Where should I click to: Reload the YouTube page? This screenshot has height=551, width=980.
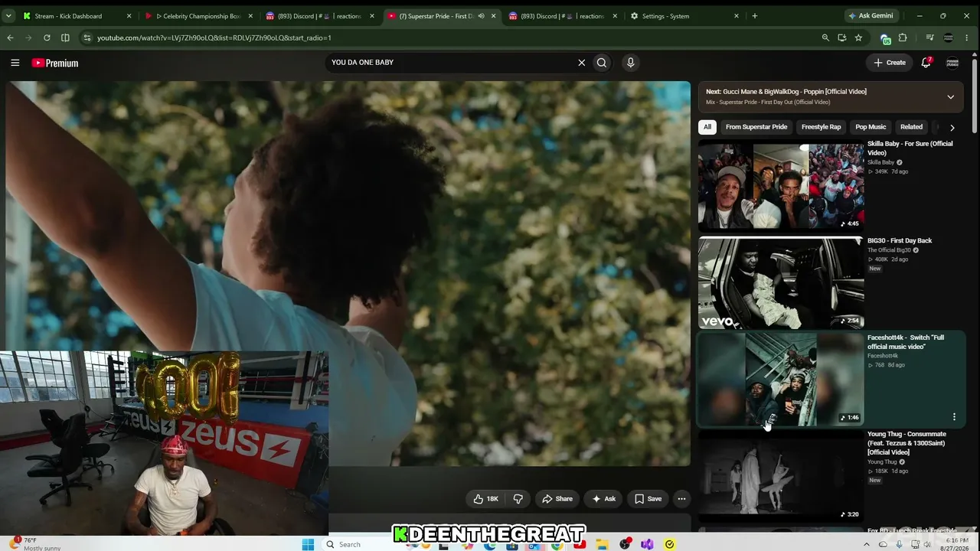point(47,37)
